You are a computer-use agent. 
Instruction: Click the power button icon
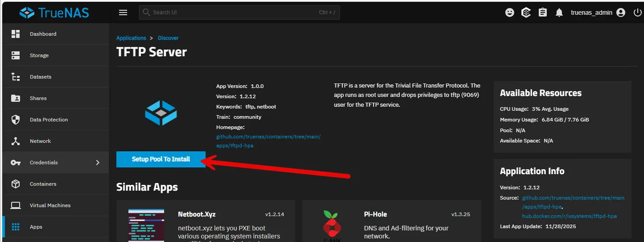click(x=637, y=13)
